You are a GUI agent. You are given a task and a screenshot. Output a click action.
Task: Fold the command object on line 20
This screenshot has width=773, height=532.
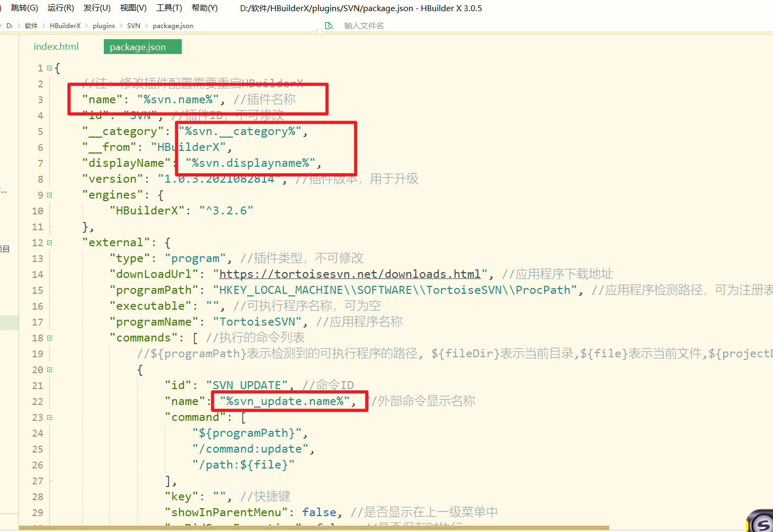tap(49, 370)
